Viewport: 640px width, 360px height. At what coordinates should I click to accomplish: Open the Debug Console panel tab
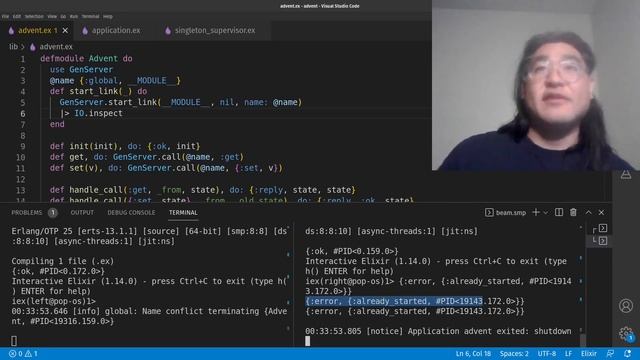pyautogui.click(x=131, y=213)
